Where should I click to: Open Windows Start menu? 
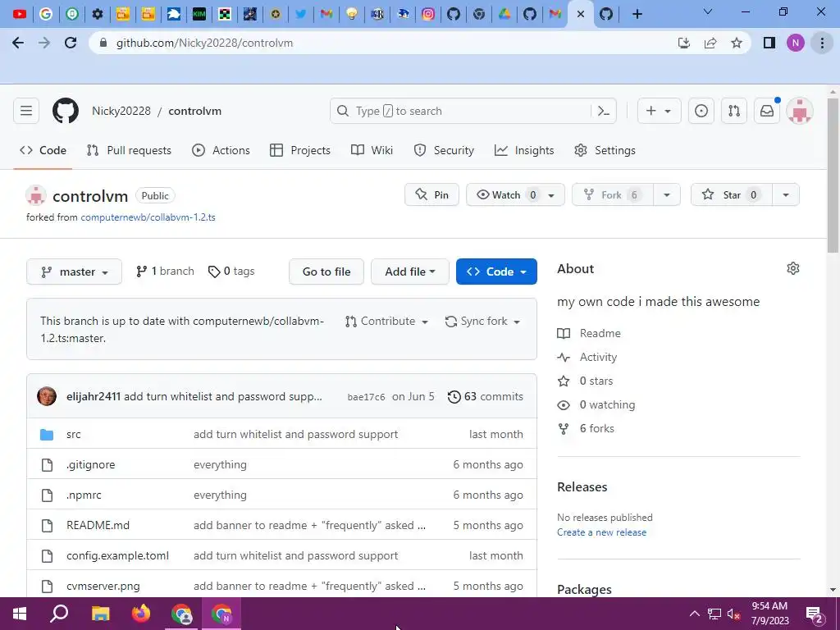point(20,614)
